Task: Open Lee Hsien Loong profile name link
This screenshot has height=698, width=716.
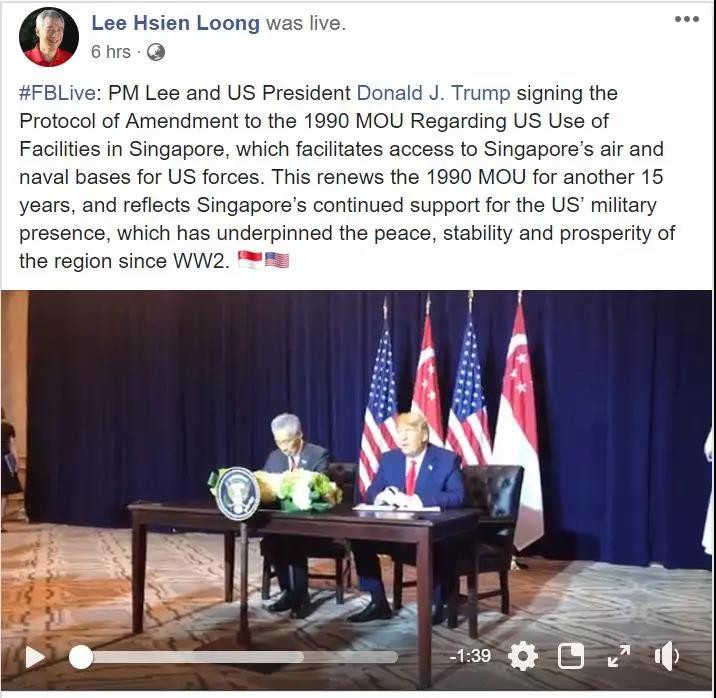Action: (175, 23)
